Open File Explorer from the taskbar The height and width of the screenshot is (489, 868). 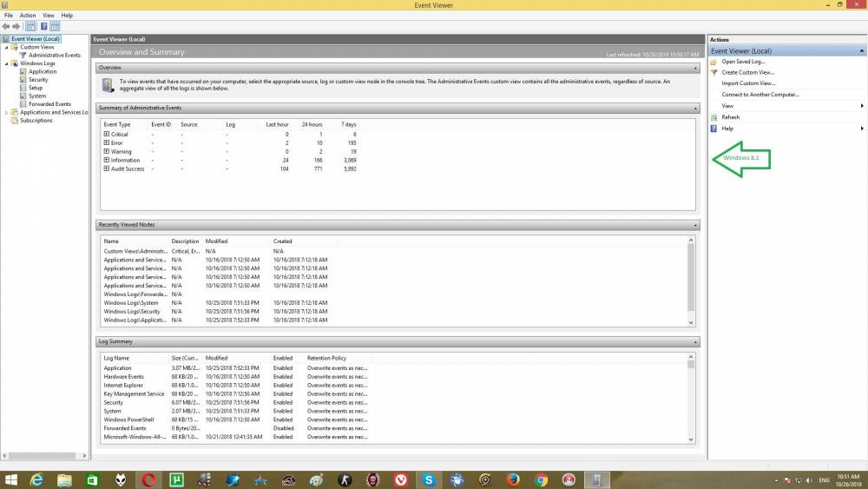(64, 480)
